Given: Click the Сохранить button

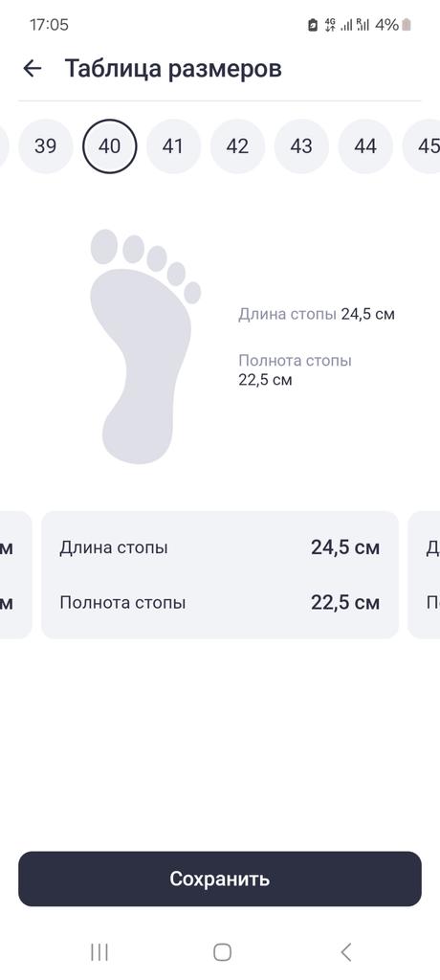Looking at the screenshot, I should tap(220, 879).
